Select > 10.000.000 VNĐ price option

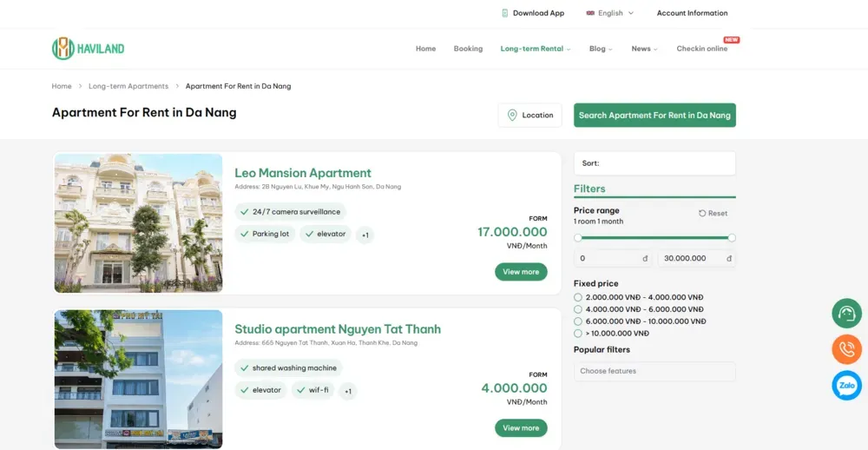(x=578, y=334)
